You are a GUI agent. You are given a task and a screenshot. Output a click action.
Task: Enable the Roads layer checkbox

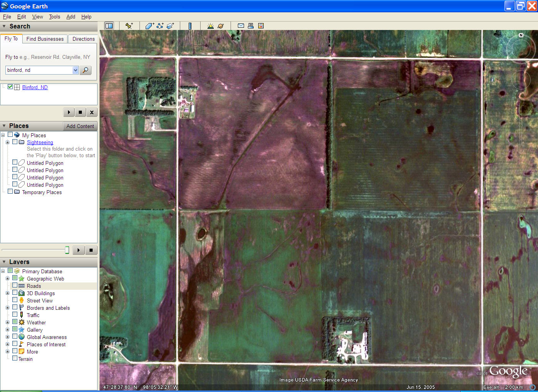point(15,286)
